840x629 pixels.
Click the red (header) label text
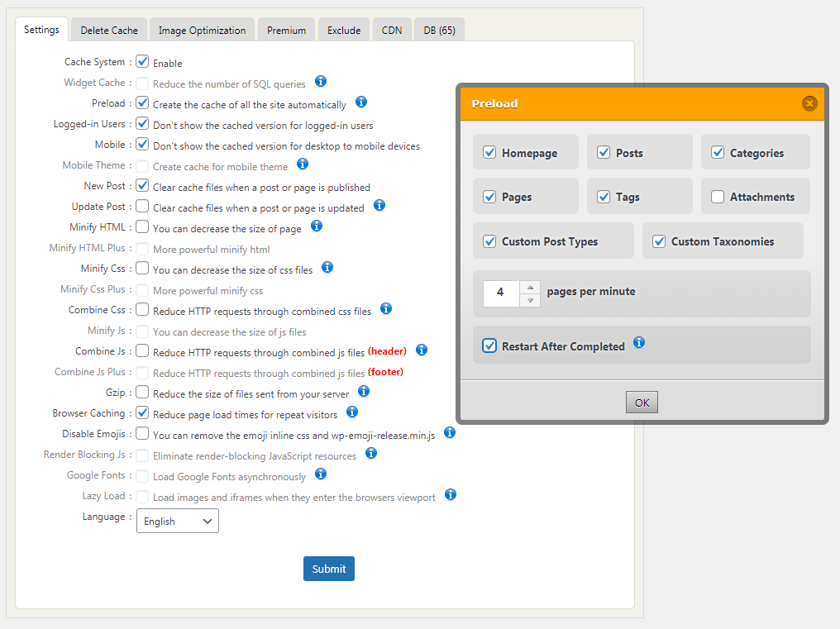point(387,351)
